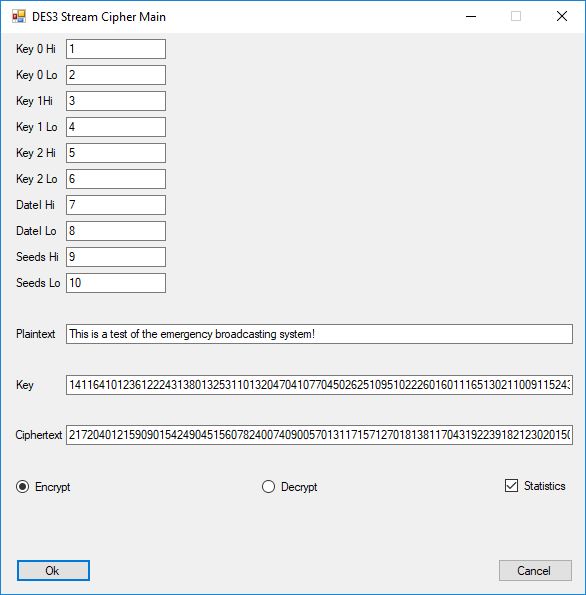Close the DES3 Stream Cipher window
This screenshot has width=586, height=595.
point(562,16)
